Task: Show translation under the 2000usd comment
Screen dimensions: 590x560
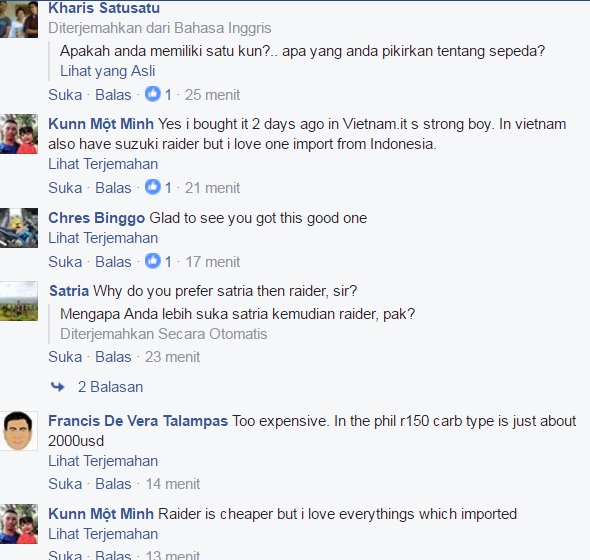Action: (x=103, y=461)
